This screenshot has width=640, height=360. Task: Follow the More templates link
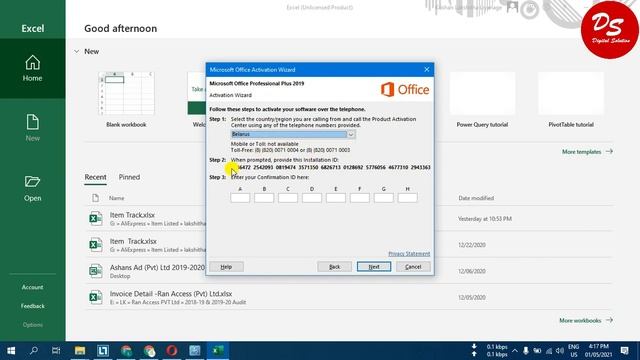point(587,152)
